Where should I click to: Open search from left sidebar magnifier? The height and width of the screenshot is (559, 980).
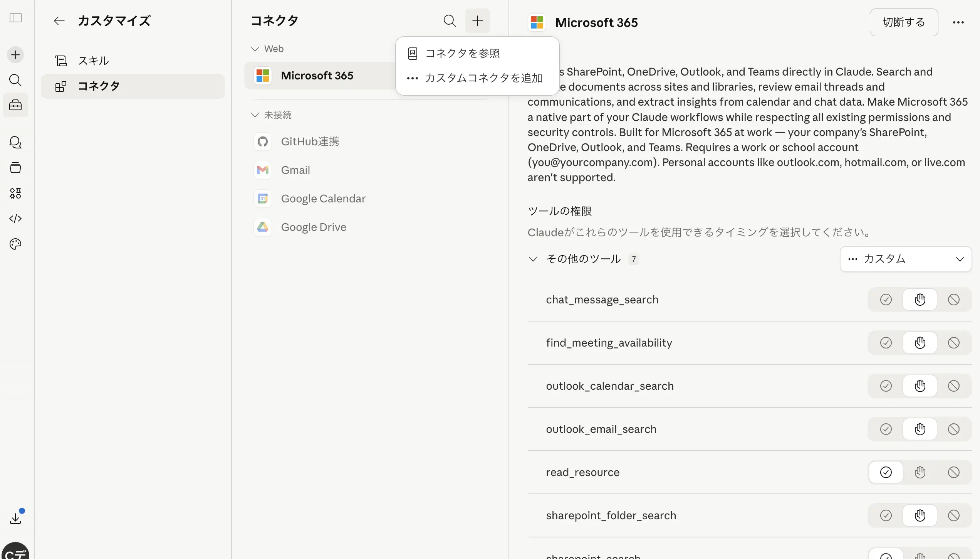click(x=15, y=80)
